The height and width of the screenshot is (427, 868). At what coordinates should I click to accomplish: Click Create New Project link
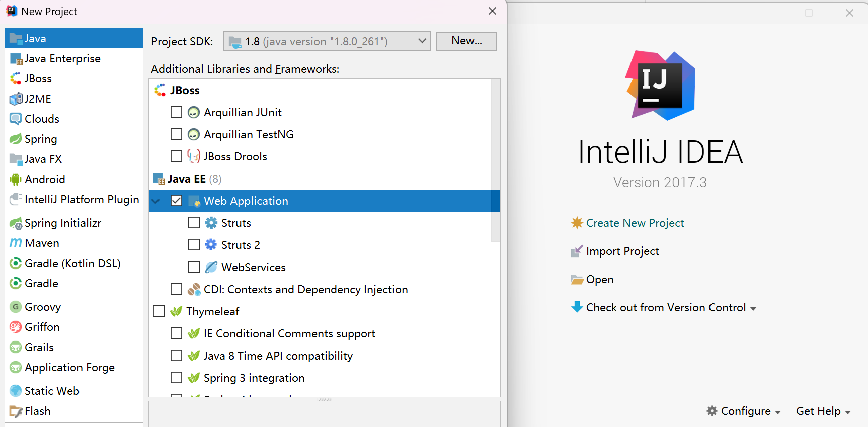point(635,223)
